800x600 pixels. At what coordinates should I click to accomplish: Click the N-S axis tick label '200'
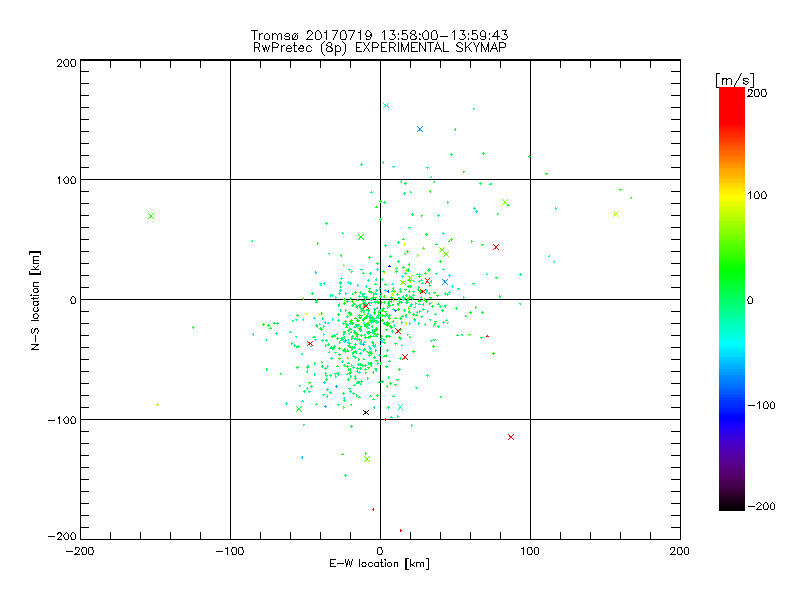[66, 63]
